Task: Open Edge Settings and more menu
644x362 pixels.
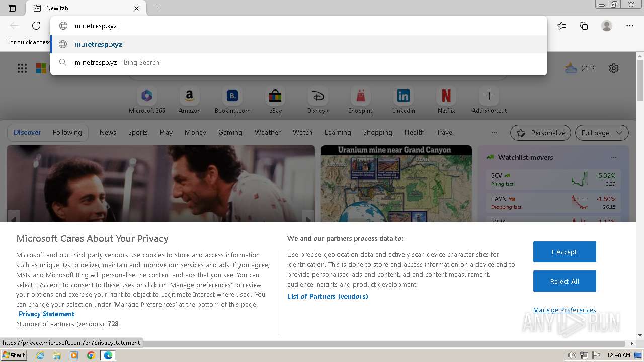Action: point(630,26)
